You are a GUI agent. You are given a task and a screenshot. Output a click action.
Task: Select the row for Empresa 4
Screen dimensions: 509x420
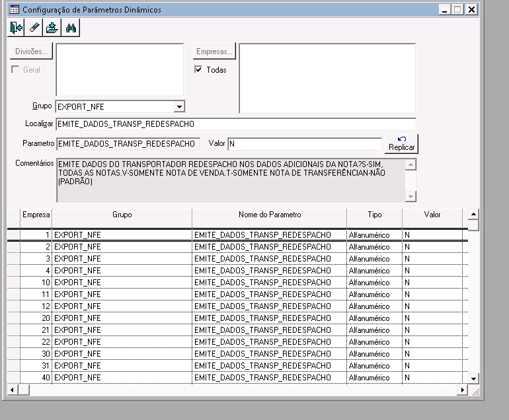[x=237, y=271]
